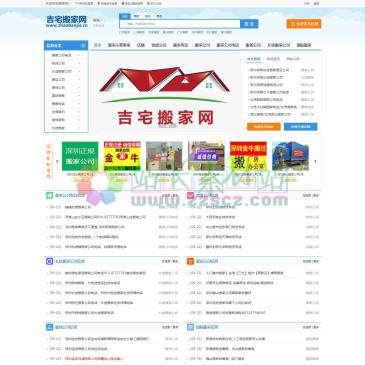Open the blue moving truck photo thumbnail

click(290, 156)
